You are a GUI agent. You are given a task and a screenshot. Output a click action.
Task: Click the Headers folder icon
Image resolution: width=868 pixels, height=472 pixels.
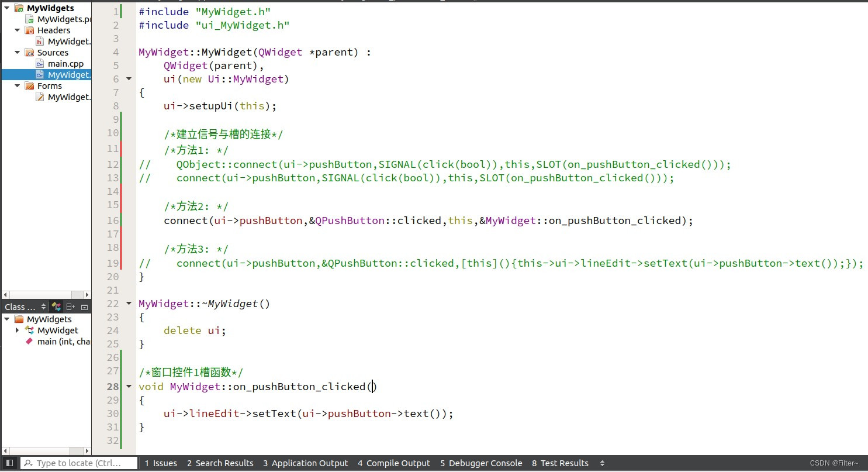click(x=29, y=30)
